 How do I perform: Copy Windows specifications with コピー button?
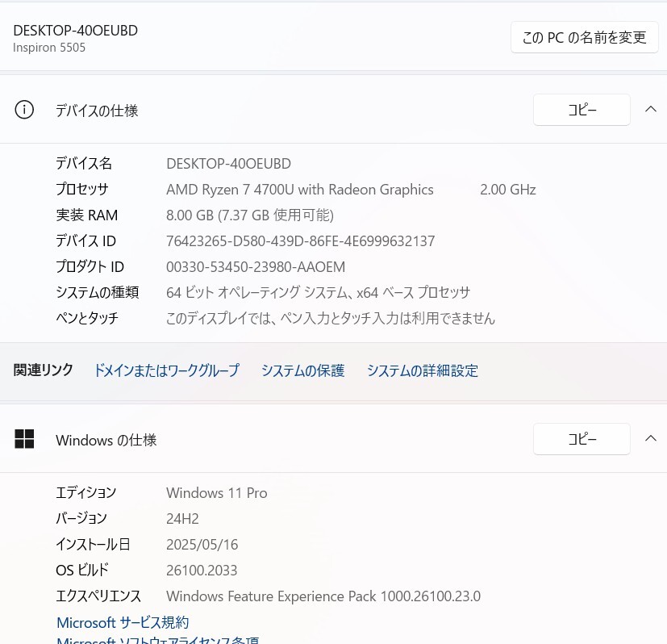582,439
